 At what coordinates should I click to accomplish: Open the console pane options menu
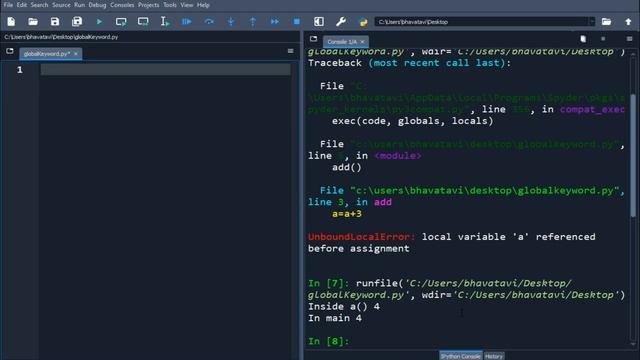click(x=629, y=39)
